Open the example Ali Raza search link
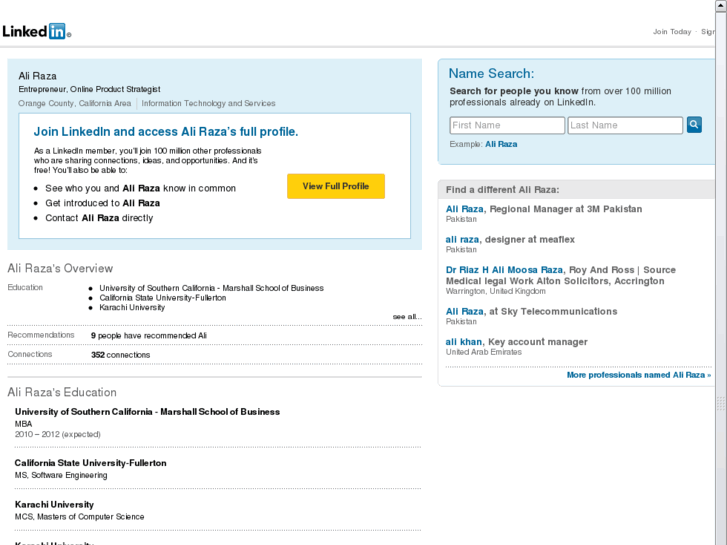 (x=501, y=144)
